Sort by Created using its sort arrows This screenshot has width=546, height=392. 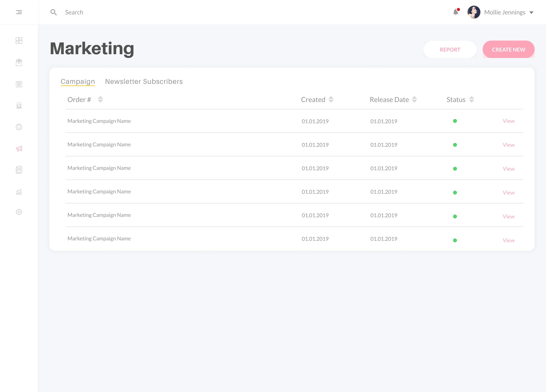tap(331, 99)
